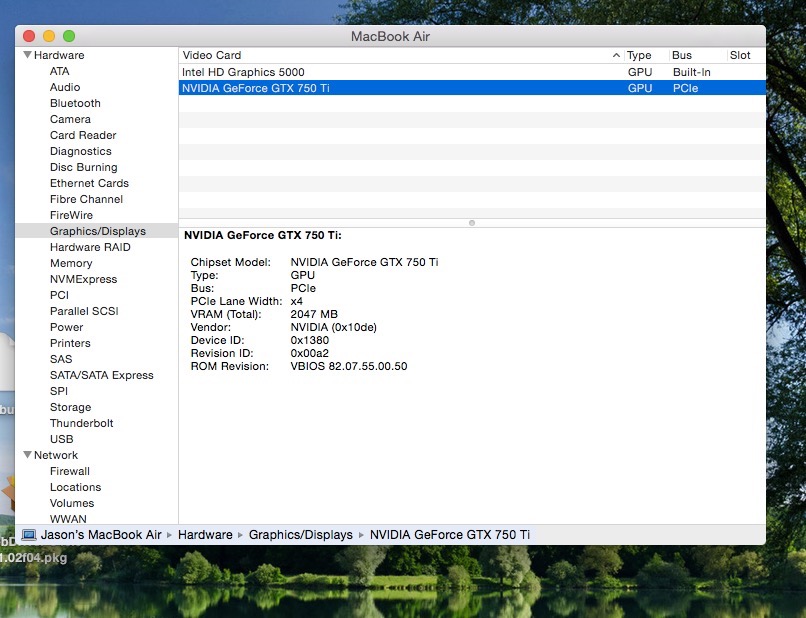Go to Hardware in the path bar

[x=205, y=535]
